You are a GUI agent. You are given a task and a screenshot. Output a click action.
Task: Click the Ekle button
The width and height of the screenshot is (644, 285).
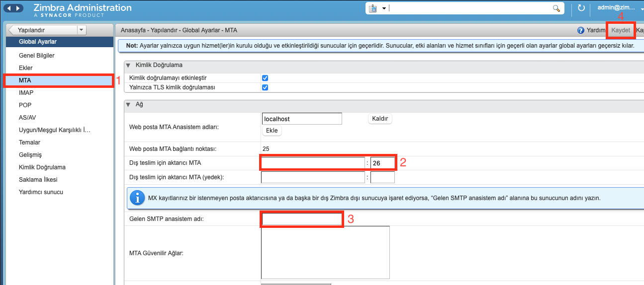(x=272, y=131)
